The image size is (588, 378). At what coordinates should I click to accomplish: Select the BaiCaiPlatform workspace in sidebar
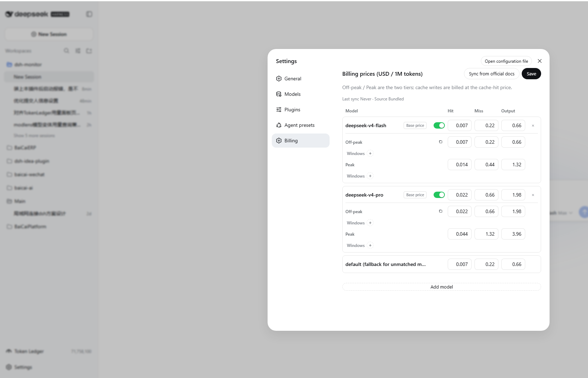coord(49,227)
